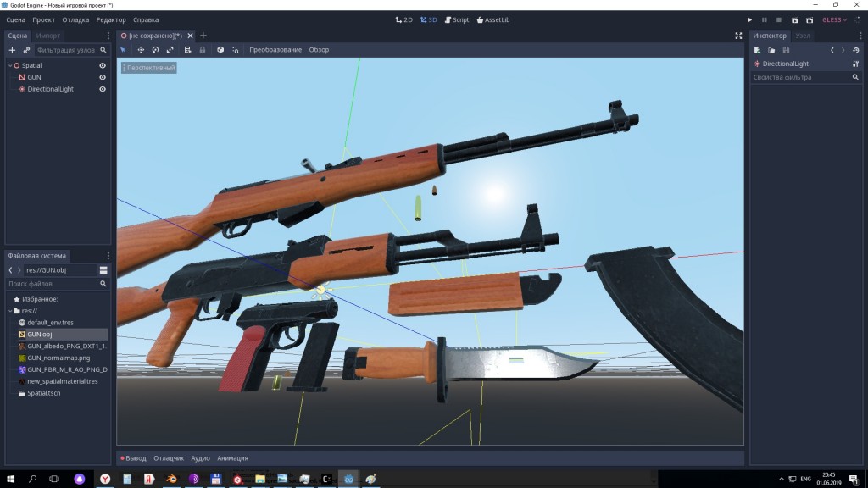Toggle DirectionalLight visibility
Image resolution: width=868 pixels, height=488 pixels.
point(103,88)
